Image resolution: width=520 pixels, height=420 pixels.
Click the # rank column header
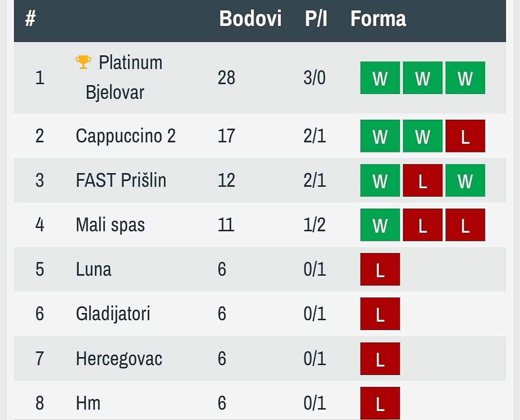click(30, 18)
